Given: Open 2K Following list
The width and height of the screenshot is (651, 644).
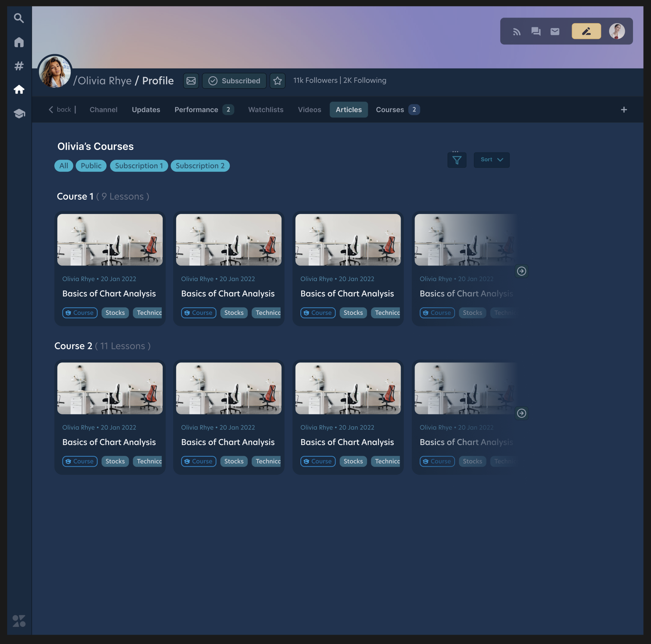Looking at the screenshot, I should coord(365,80).
